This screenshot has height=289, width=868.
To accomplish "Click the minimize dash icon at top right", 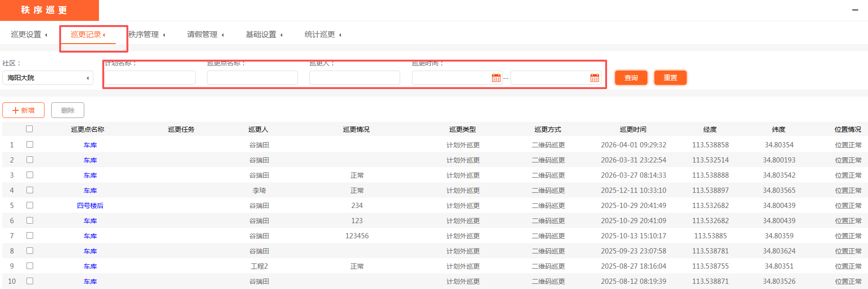I will click(855, 10).
